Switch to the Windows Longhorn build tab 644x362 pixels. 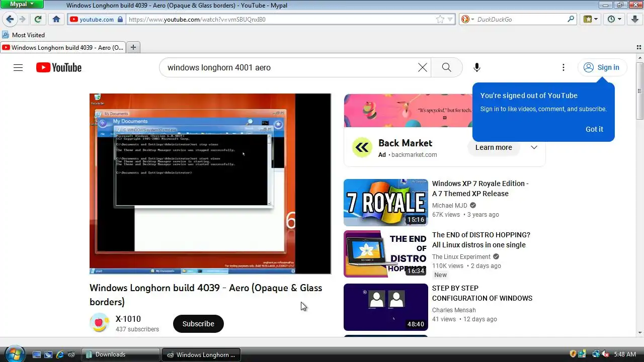(63, 47)
